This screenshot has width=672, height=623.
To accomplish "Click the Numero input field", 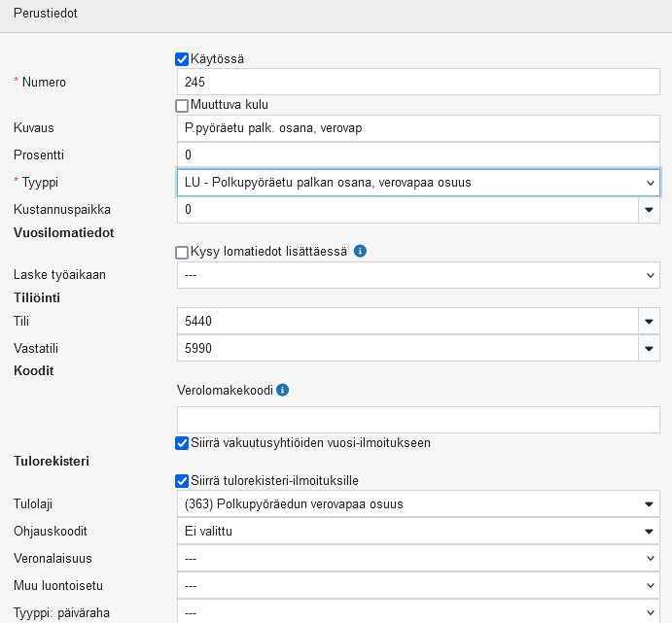I will click(418, 83).
